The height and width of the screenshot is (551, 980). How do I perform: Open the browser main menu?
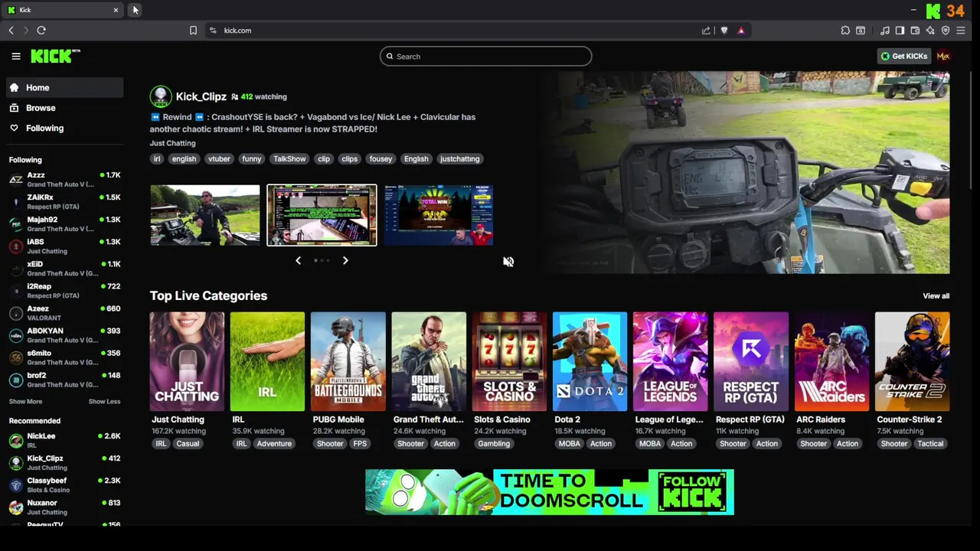coord(961,31)
